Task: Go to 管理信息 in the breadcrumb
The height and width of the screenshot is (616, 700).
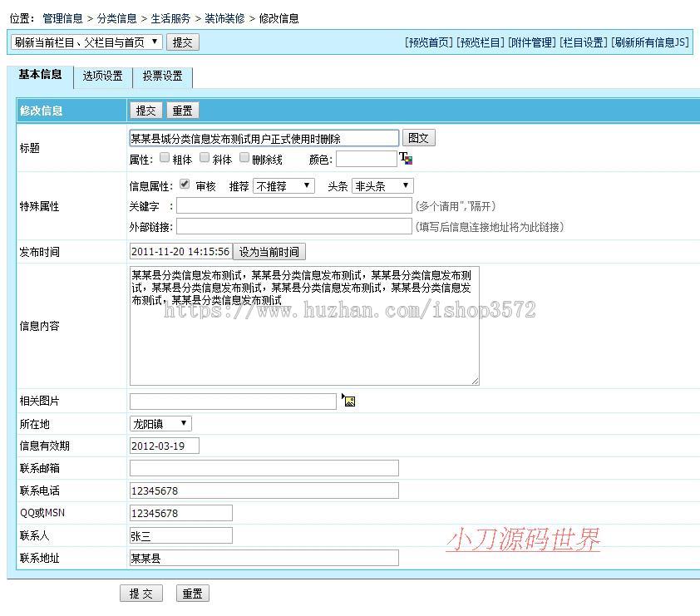Action: tap(62, 18)
